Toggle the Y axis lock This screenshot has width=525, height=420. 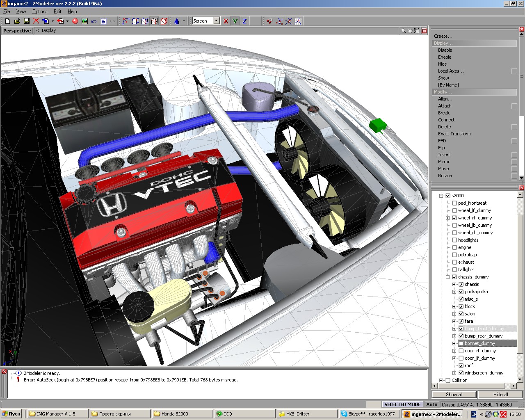pyautogui.click(x=235, y=21)
